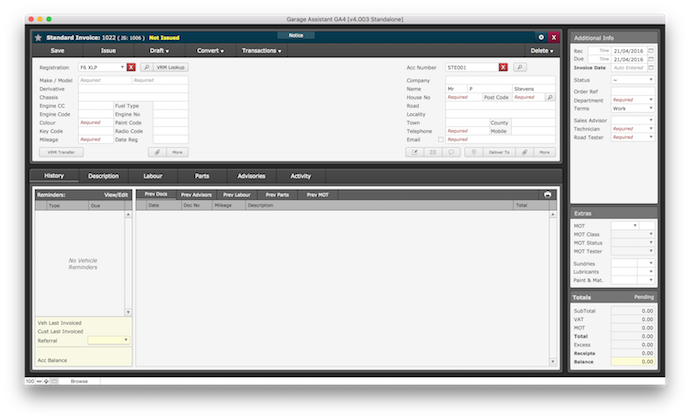The width and height of the screenshot is (690, 420).
Task: Open the Convert menu
Action: (x=209, y=50)
